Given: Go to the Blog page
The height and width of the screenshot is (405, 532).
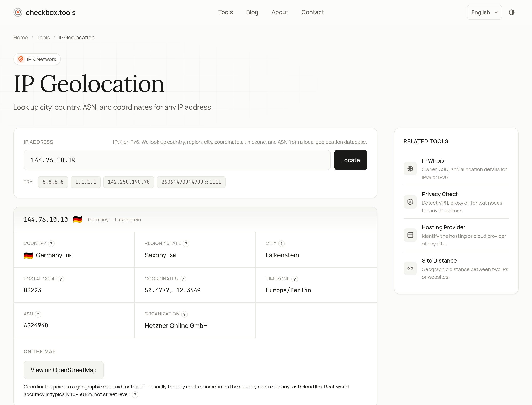Looking at the screenshot, I should pos(252,12).
